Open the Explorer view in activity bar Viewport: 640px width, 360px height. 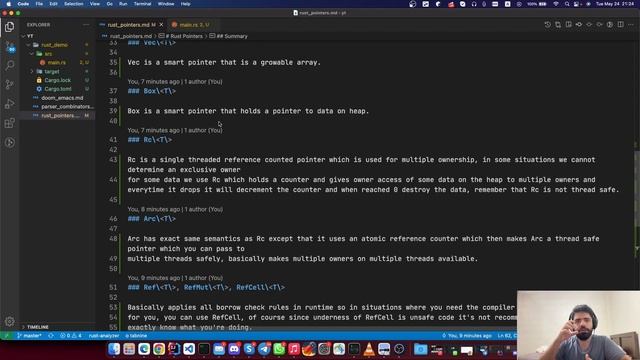[x=9, y=27]
